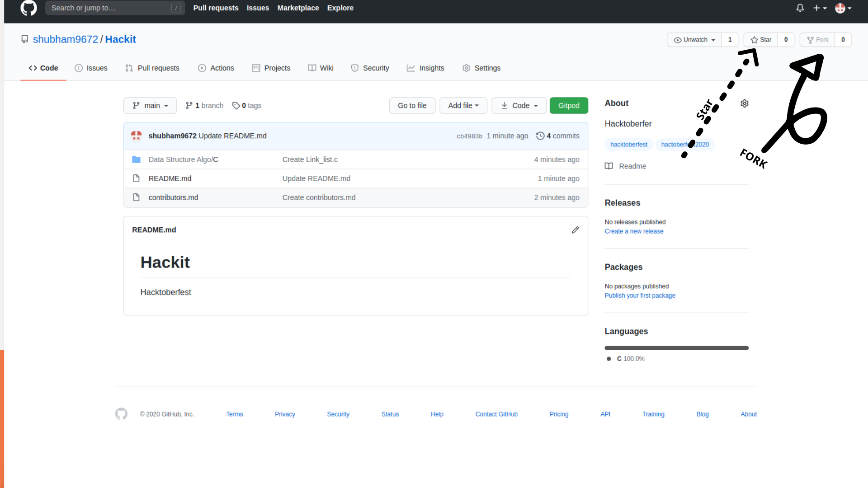Click the 0 tags label

click(x=247, y=106)
